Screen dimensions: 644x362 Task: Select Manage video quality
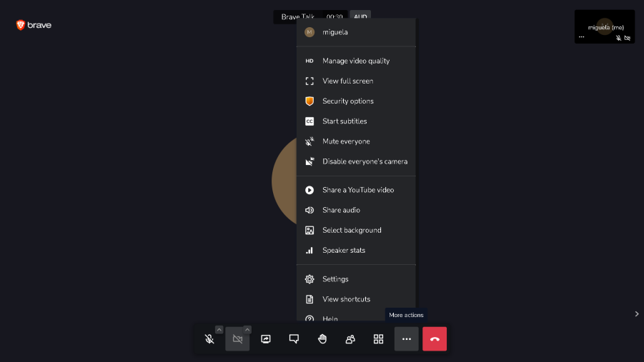pos(356,61)
